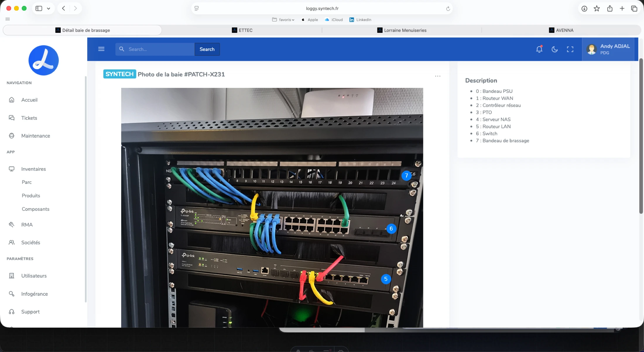The image size is (644, 352).
Task: Open the Share icon
Action: pos(610,8)
